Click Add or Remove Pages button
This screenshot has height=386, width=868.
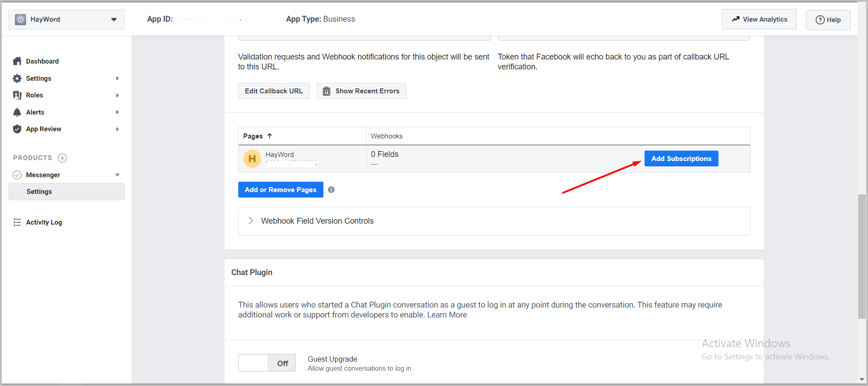pos(281,190)
